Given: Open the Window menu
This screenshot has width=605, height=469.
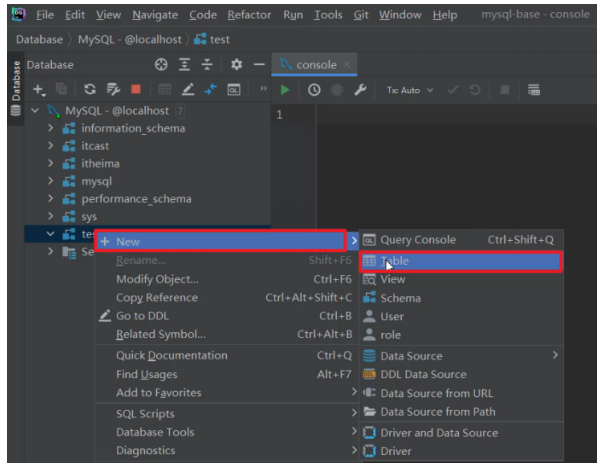Looking at the screenshot, I should click(x=400, y=15).
